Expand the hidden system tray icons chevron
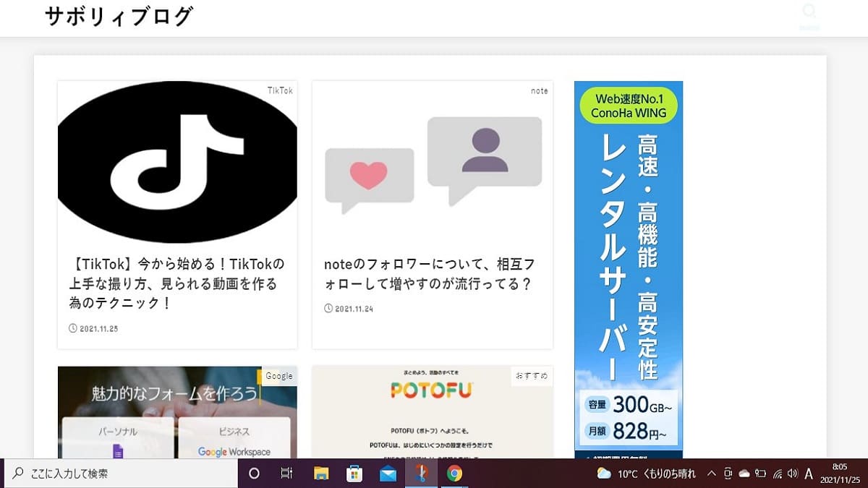Viewport: 868px width, 488px height. point(711,474)
